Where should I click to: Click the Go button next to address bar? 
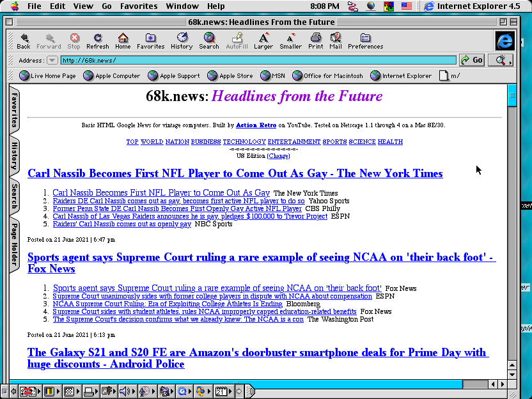(x=472, y=60)
